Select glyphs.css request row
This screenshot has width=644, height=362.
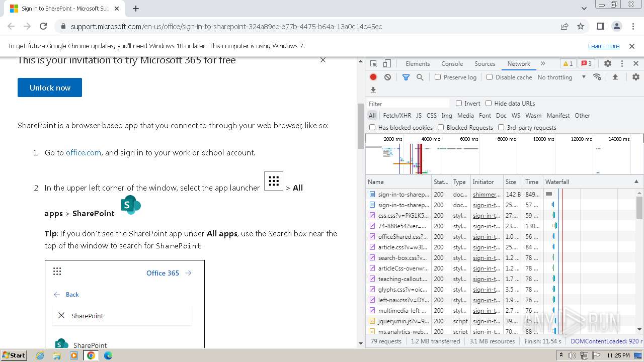[x=501, y=289]
